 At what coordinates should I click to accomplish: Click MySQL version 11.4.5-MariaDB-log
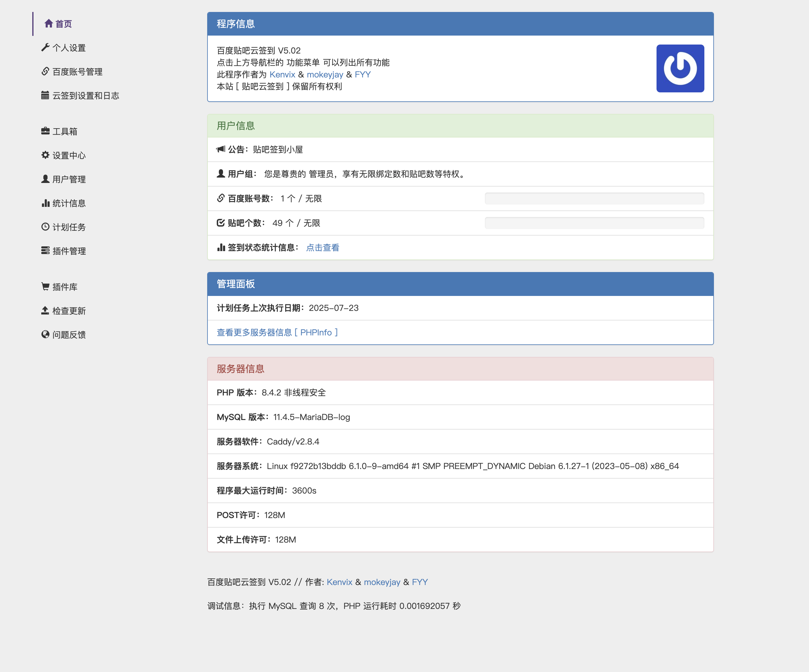click(312, 417)
